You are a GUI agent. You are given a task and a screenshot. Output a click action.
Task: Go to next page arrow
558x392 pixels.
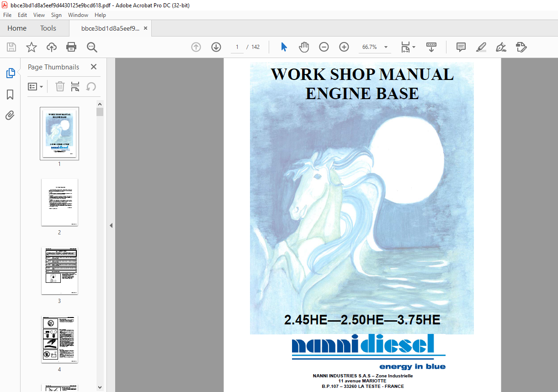[216, 47]
